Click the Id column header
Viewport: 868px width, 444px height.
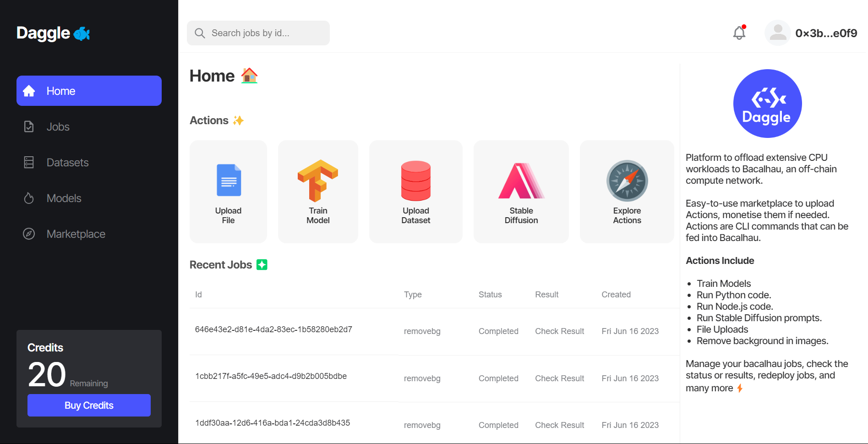(198, 294)
